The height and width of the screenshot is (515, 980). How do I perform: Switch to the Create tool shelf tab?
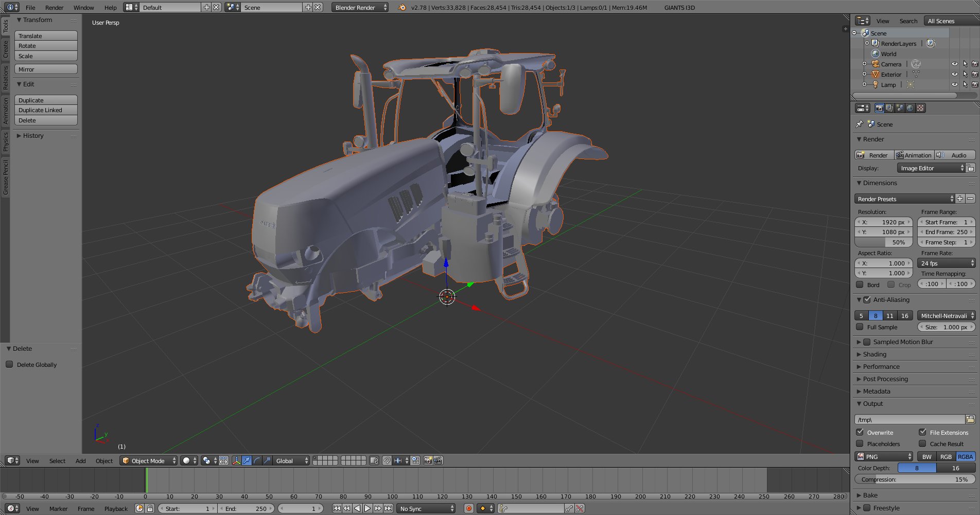[6, 49]
